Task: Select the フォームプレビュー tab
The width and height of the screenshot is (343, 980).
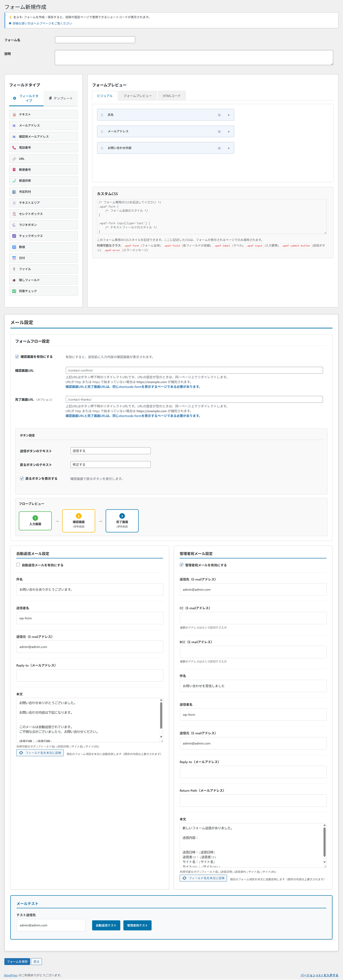Action: coord(137,96)
